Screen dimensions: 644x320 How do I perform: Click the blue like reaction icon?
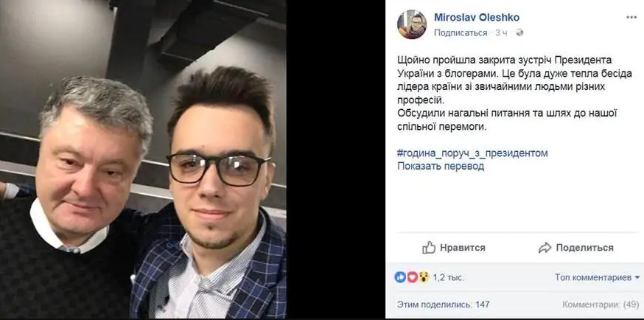(x=400, y=277)
